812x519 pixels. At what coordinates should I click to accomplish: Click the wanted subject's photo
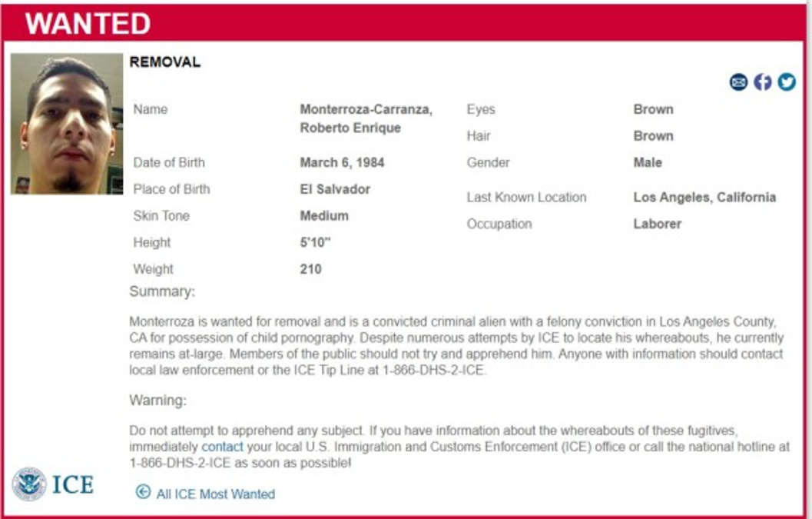coord(67,124)
